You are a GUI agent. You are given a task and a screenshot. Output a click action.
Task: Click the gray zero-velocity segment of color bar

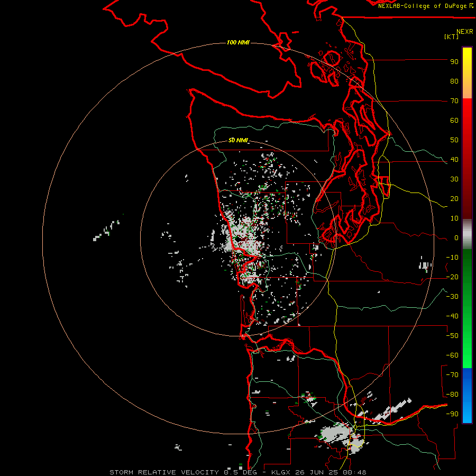[467, 234]
